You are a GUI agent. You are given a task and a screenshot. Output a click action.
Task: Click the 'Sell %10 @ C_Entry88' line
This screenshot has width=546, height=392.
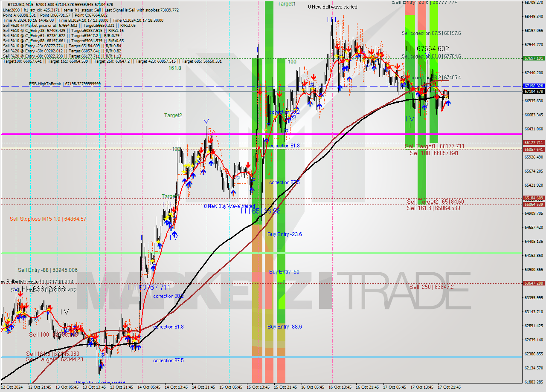click(x=63, y=40)
